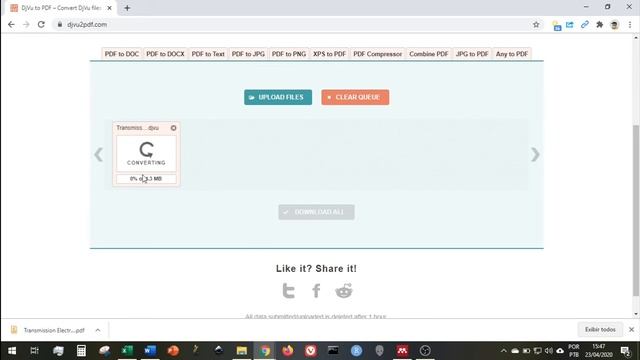Open Excel from taskbar
This screenshot has height=360, width=640.
pos(127,351)
